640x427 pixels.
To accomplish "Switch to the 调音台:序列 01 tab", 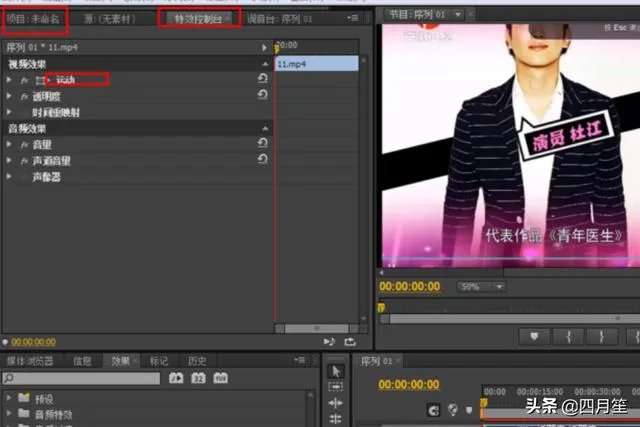I will (x=280, y=19).
